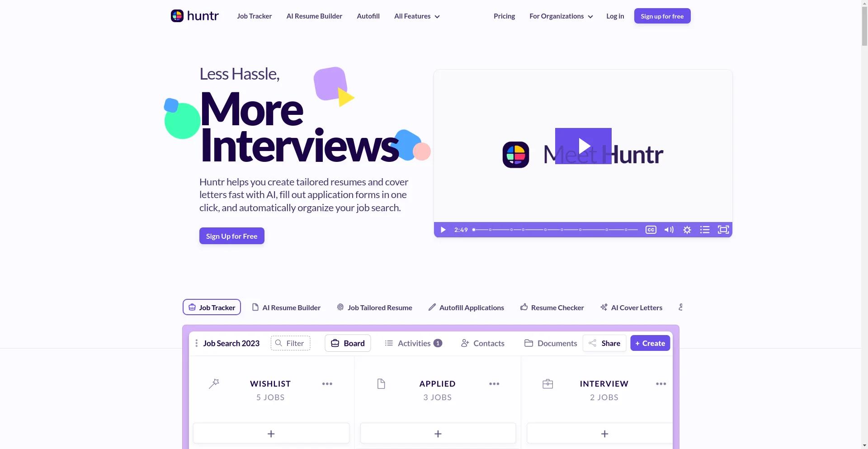
Task: Go to Pricing page
Action: (x=504, y=16)
